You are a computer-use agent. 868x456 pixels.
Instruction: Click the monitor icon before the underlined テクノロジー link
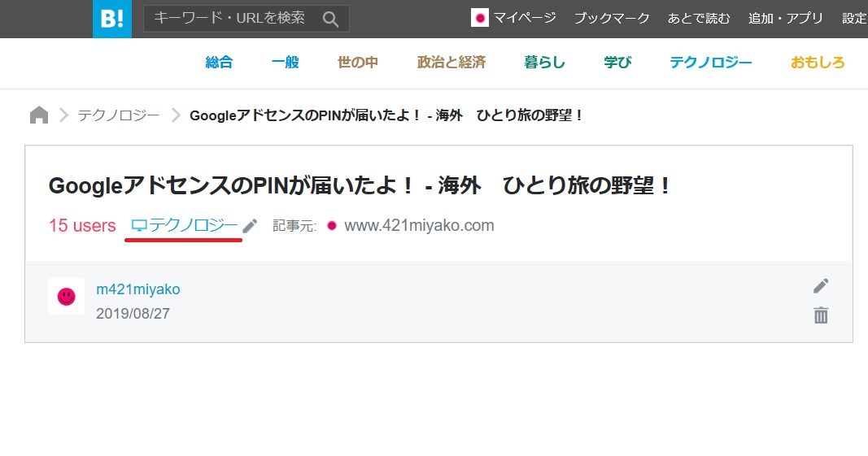(x=138, y=225)
